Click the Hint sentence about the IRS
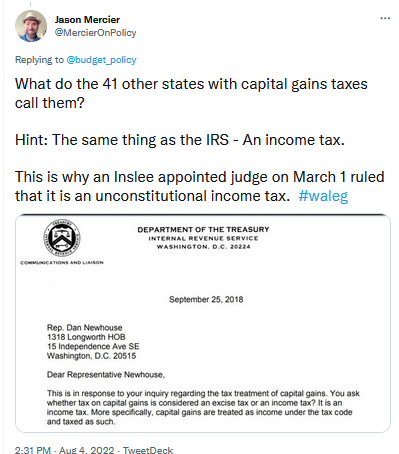The height and width of the screenshot is (454, 399). [180, 140]
